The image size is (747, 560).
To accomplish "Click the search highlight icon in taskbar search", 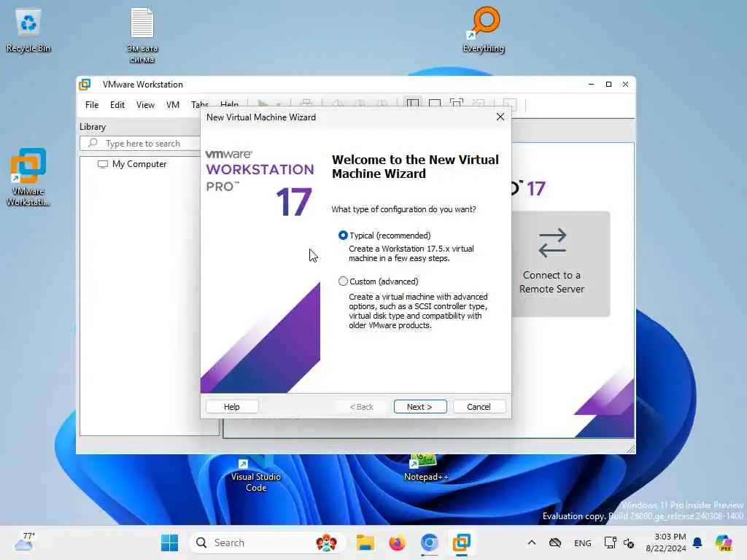I will pyautogui.click(x=326, y=542).
